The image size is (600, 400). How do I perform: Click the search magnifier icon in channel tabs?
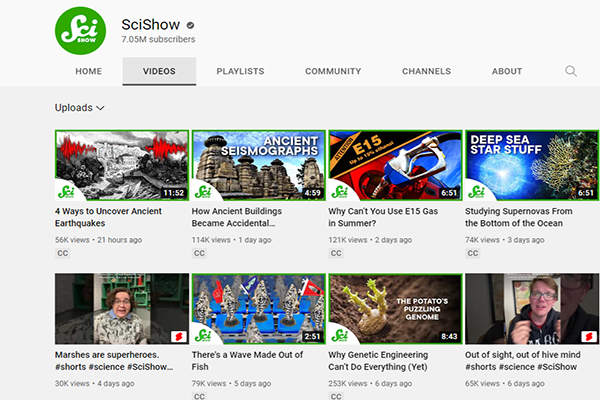[x=571, y=71]
